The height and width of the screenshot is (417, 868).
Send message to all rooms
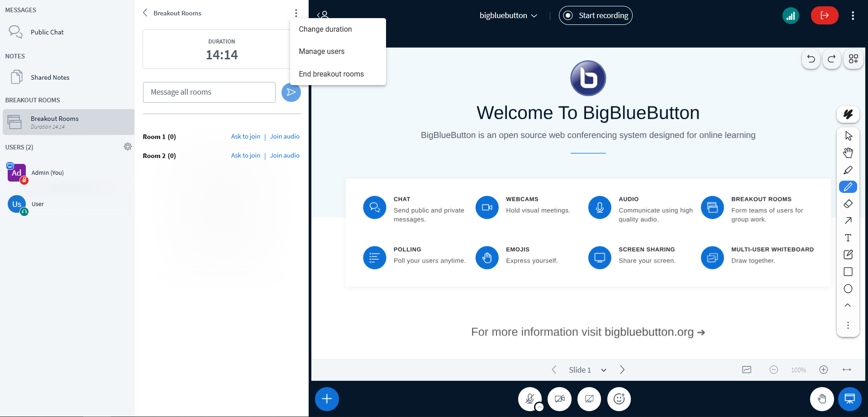[291, 92]
